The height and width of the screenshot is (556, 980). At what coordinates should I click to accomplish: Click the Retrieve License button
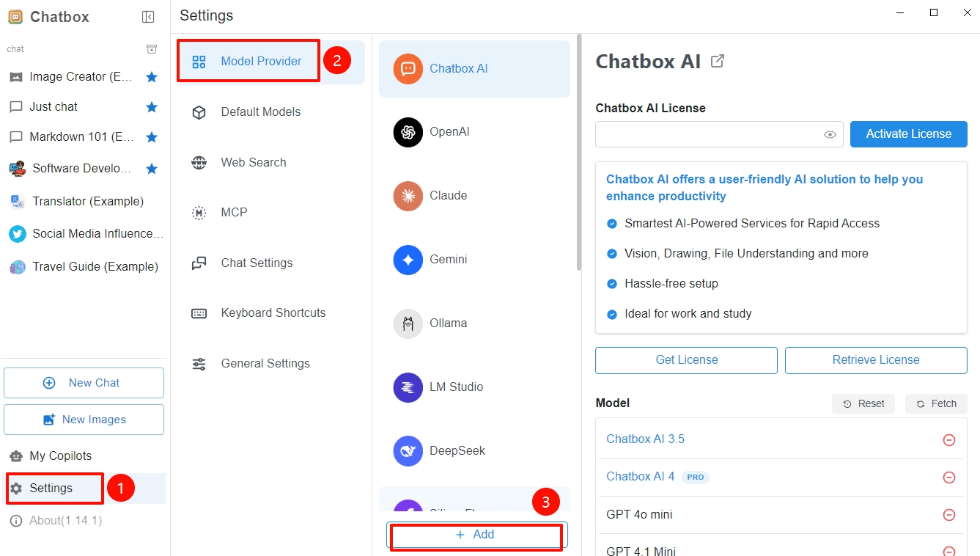(x=876, y=360)
